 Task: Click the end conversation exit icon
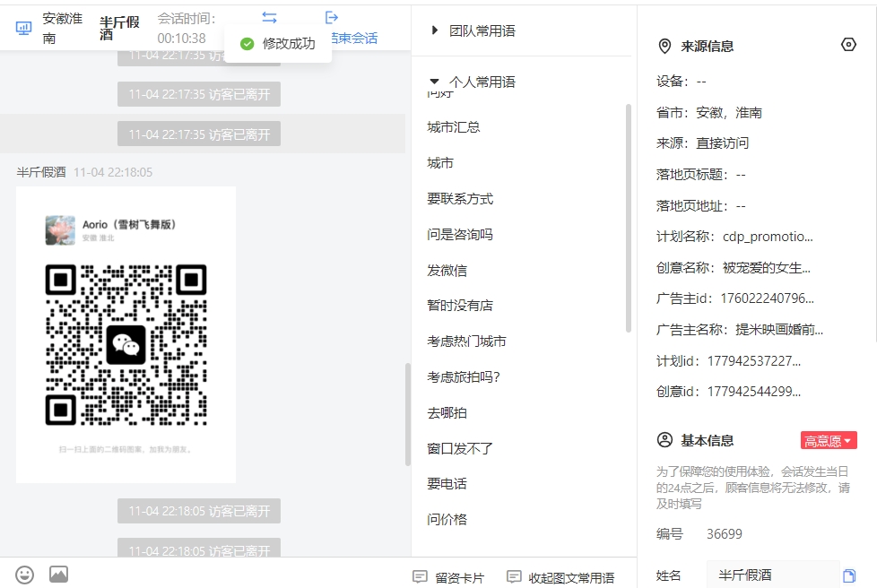coord(332,18)
